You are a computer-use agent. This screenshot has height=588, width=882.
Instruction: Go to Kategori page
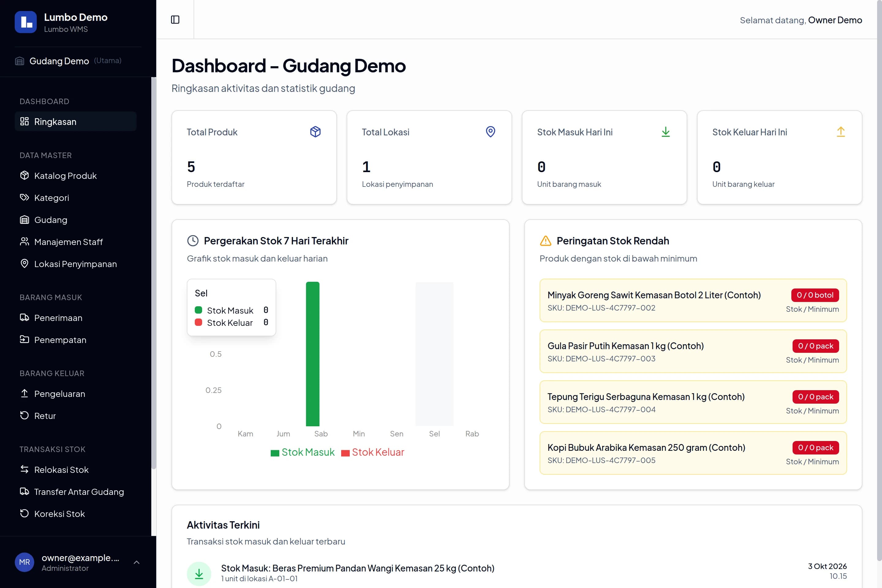pyautogui.click(x=75, y=198)
